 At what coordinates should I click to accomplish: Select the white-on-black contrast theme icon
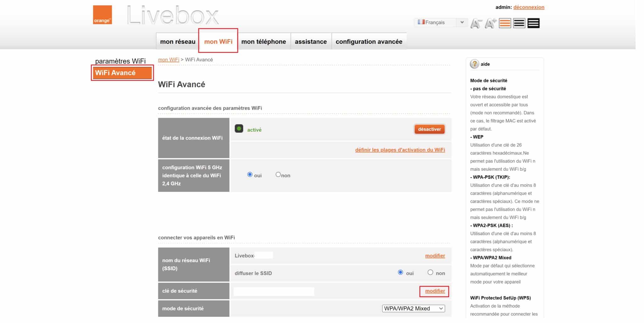tap(534, 23)
